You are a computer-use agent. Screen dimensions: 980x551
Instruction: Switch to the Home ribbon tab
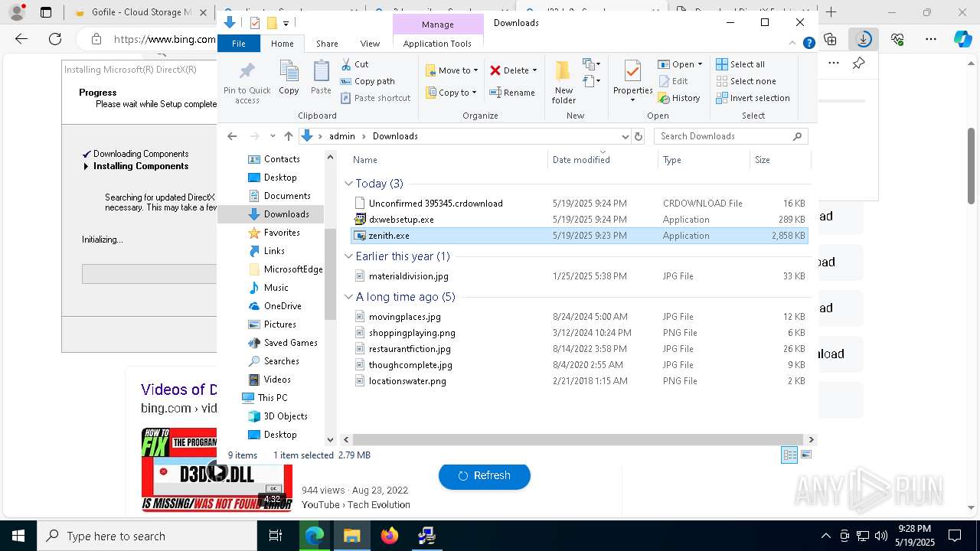point(282,44)
